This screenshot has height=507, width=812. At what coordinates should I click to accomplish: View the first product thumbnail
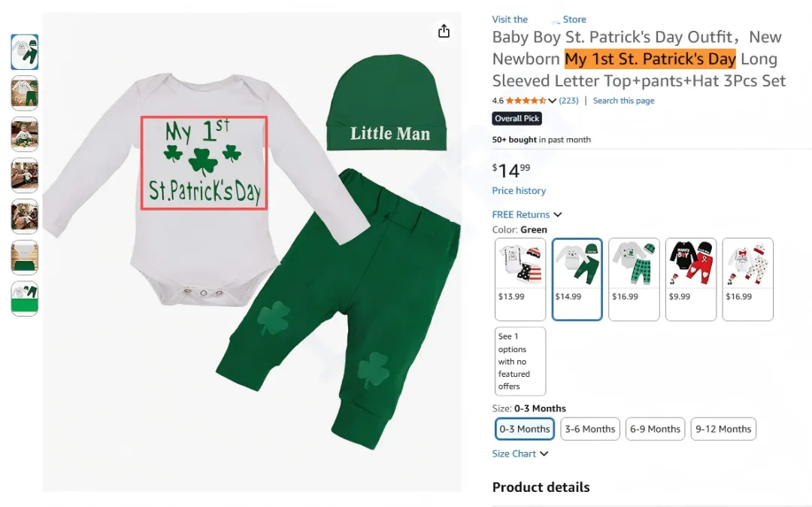click(x=25, y=52)
